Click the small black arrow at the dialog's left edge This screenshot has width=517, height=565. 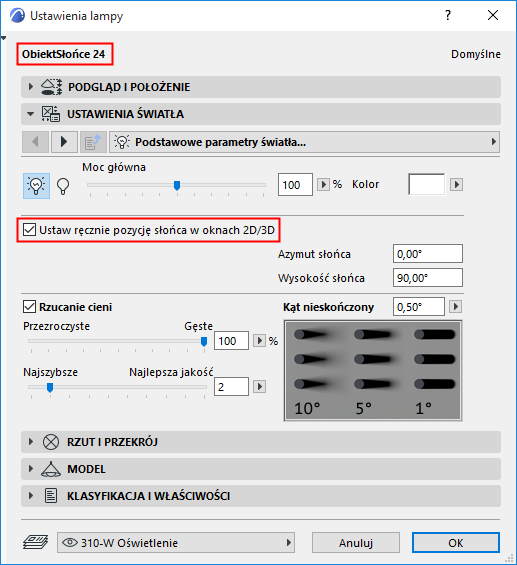[x=4, y=38]
